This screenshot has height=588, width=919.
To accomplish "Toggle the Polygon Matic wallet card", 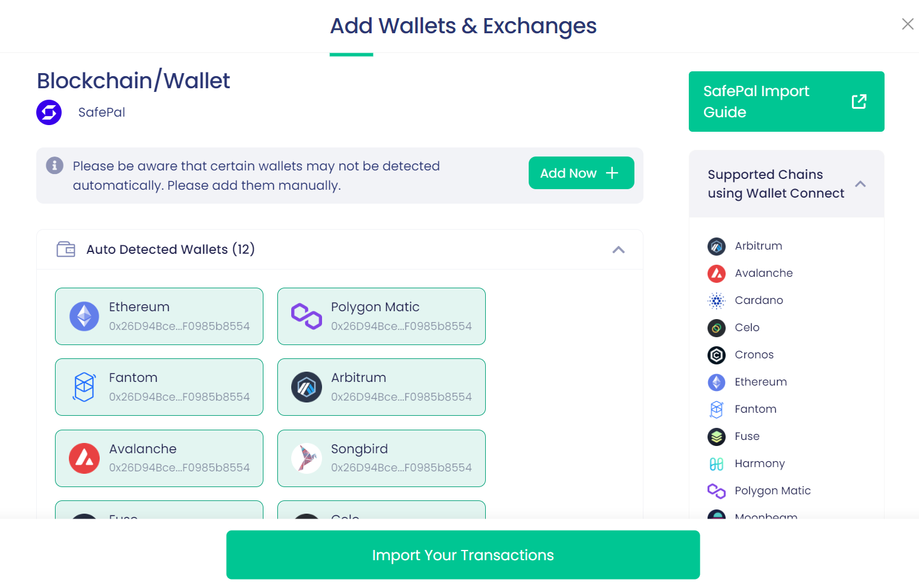I will click(x=381, y=316).
